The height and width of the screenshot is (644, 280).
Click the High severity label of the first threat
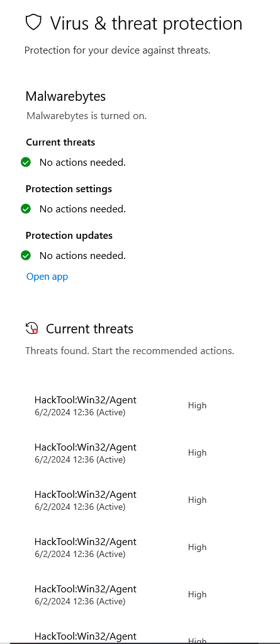tap(197, 405)
